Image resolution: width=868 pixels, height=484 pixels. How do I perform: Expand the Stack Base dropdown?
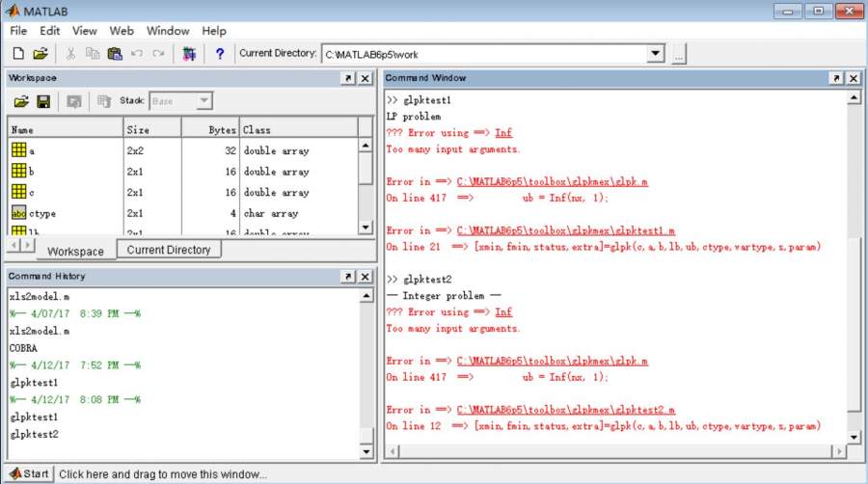point(203,100)
